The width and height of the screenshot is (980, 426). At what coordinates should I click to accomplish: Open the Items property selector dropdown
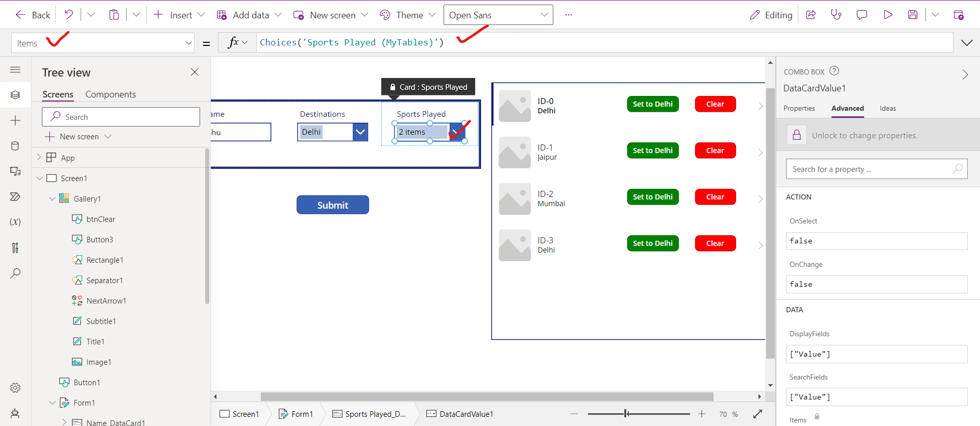pos(188,43)
